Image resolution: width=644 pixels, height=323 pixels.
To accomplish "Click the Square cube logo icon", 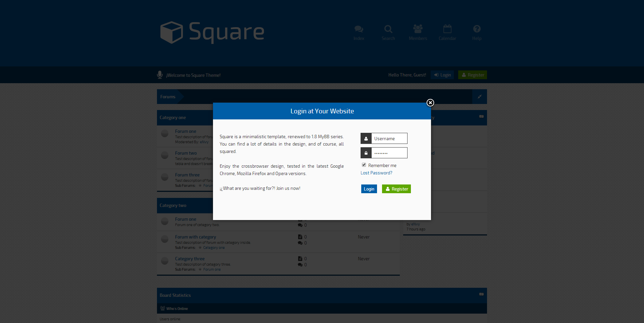I will [171, 33].
